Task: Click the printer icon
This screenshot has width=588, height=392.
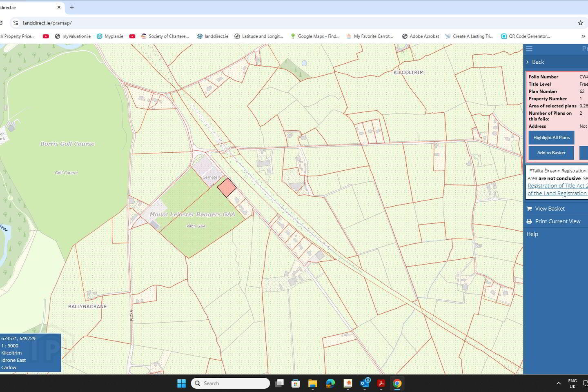Action: click(x=529, y=221)
